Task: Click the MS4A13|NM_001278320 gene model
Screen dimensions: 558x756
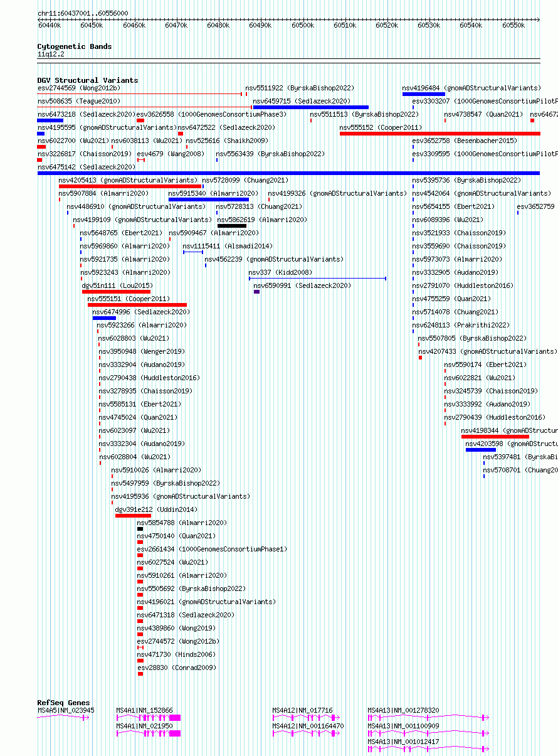Action: click(428, 717)
